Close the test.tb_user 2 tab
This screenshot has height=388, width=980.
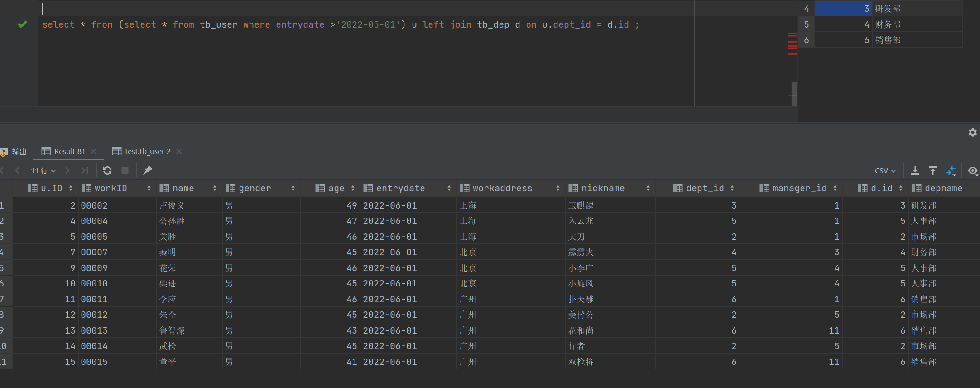(179, 151)
